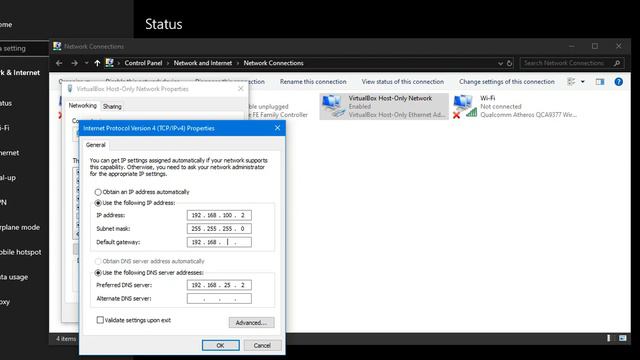Viewport: 640px width, 360px height.
Task: Click View status of this connection
Action: tap(402, 82)
